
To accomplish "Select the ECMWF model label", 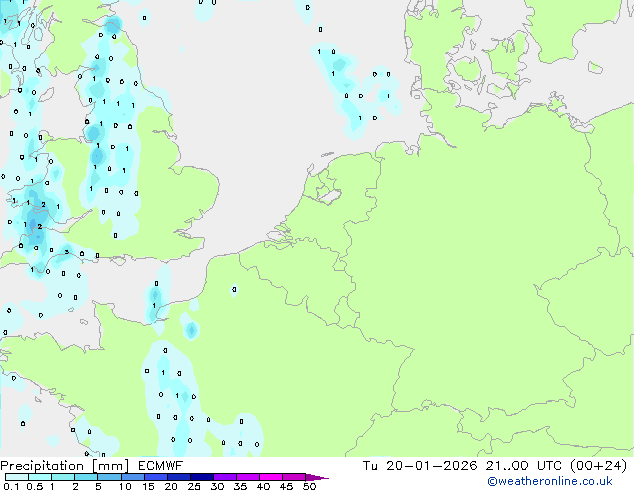I will click(161, 466).
